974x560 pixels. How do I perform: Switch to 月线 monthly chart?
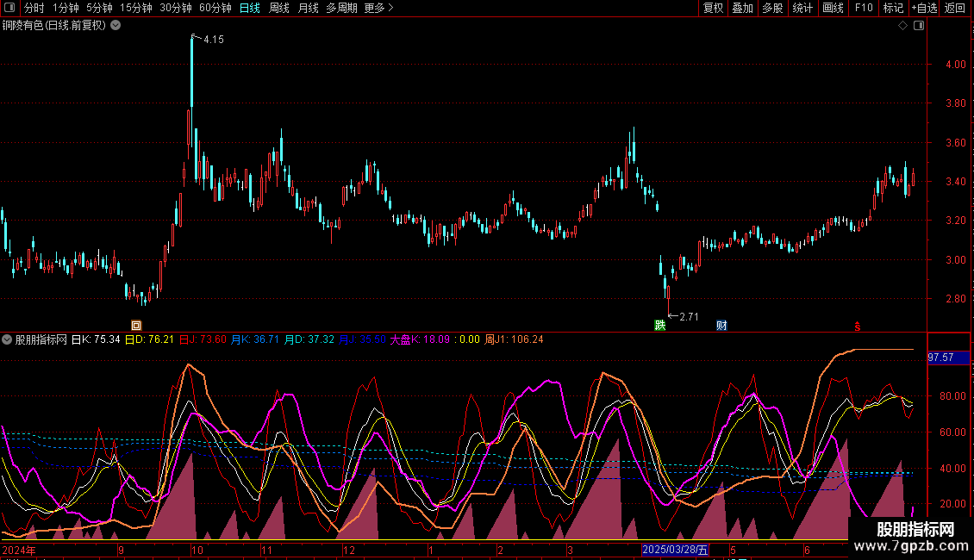308,8
